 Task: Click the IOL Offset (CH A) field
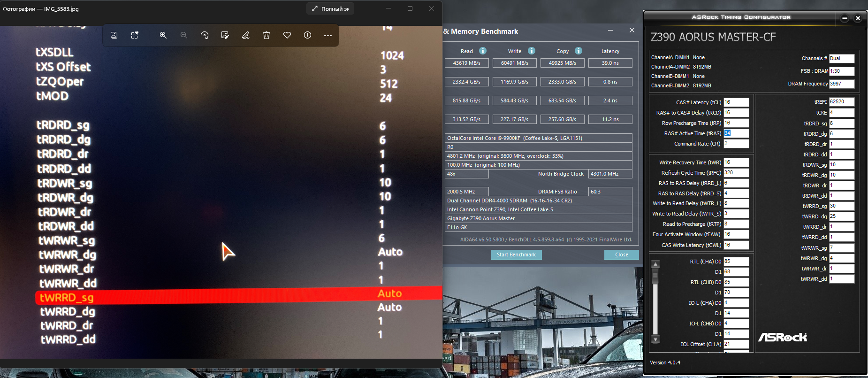pos(736,344)
